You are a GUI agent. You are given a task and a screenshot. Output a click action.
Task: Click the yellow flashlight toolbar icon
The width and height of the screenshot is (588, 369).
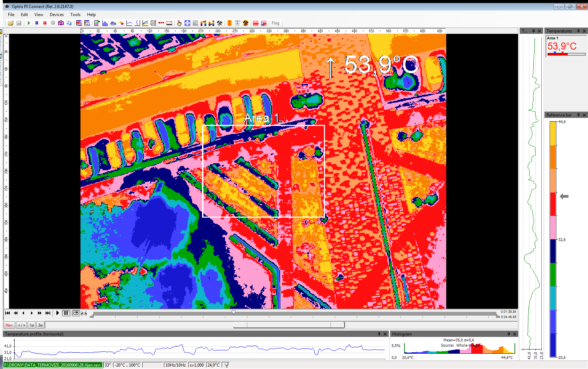pyautogui.click(x=121, y=23)
